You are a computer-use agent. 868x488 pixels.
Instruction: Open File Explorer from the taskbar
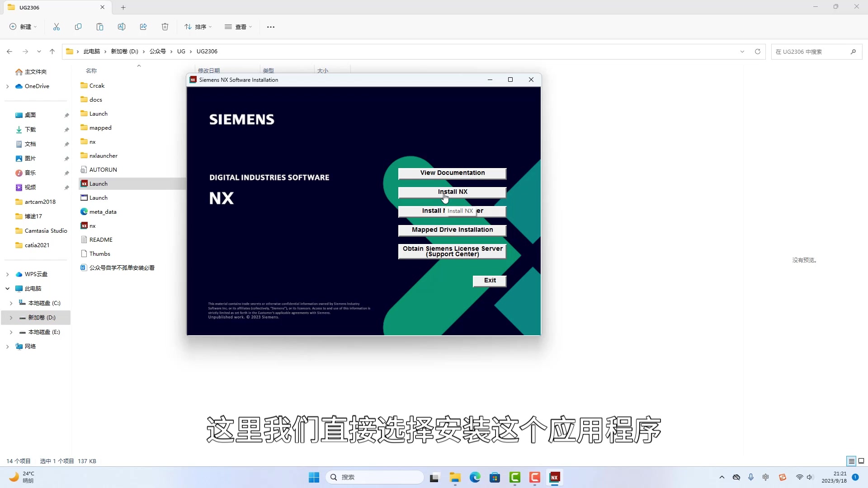455,477
